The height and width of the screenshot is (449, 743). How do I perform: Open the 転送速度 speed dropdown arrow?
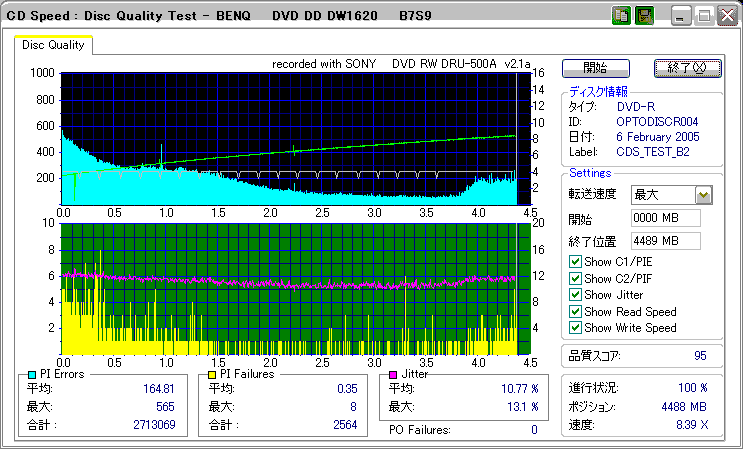coord(703,195)
